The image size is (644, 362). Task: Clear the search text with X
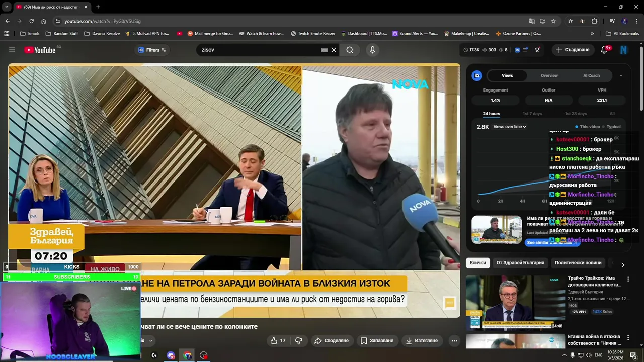(x=334, y=50)
